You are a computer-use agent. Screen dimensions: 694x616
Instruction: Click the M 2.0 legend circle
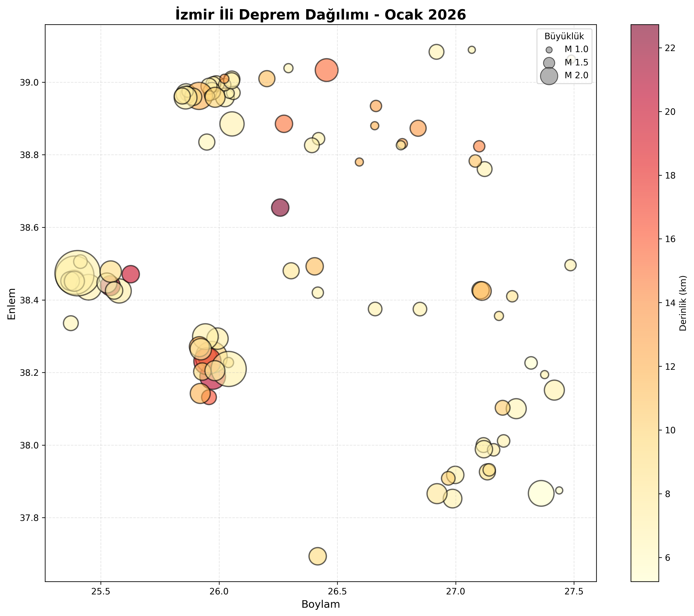[x=549, y=75]
